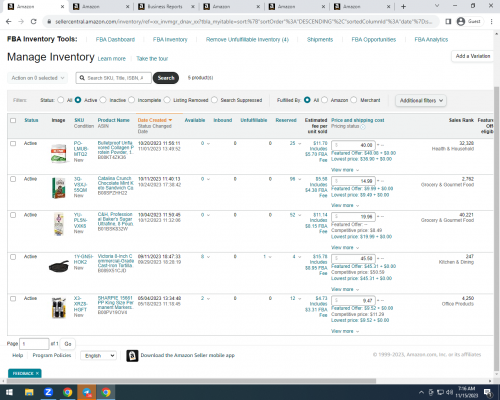The width and height of the screenshot is (500, 400).
Task: Click the browser back arrow
Action: [x=9, y=21]
